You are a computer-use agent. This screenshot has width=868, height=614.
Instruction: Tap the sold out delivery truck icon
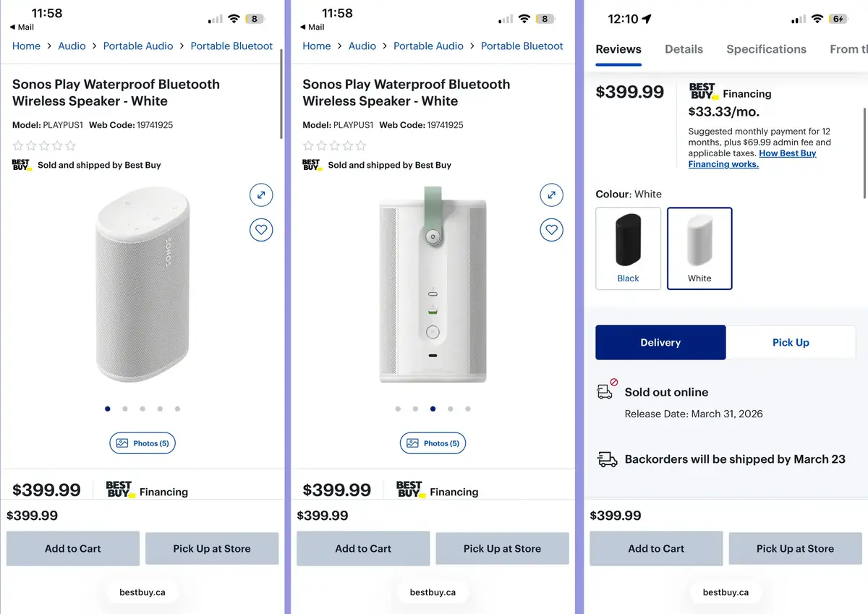click(x=605, y=391)
